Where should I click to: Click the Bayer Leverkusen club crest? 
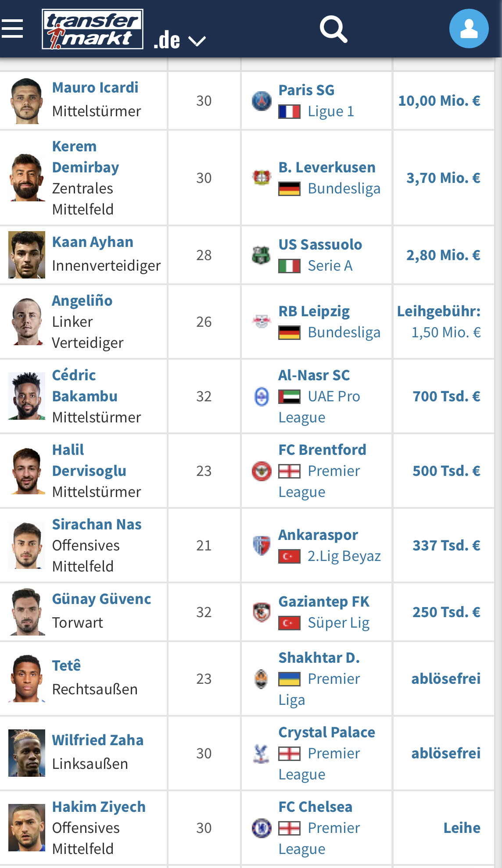(262, 178)
